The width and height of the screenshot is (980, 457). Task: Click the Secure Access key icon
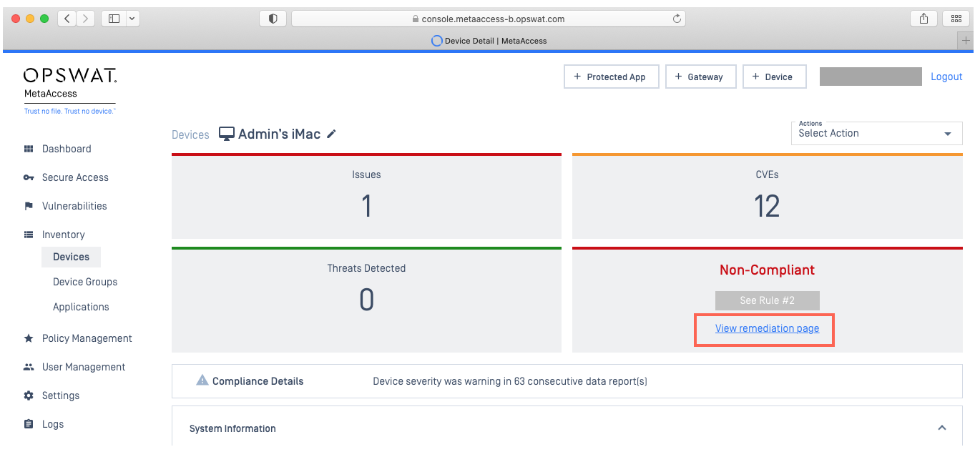point(29,177)
